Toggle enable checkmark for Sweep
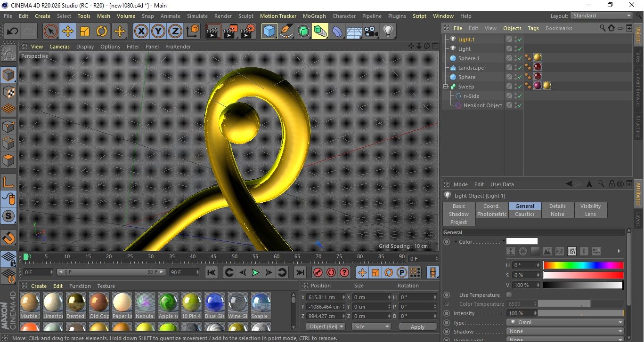Image resolution: width=644 pixels, height=342 pixels. [520, 87]
